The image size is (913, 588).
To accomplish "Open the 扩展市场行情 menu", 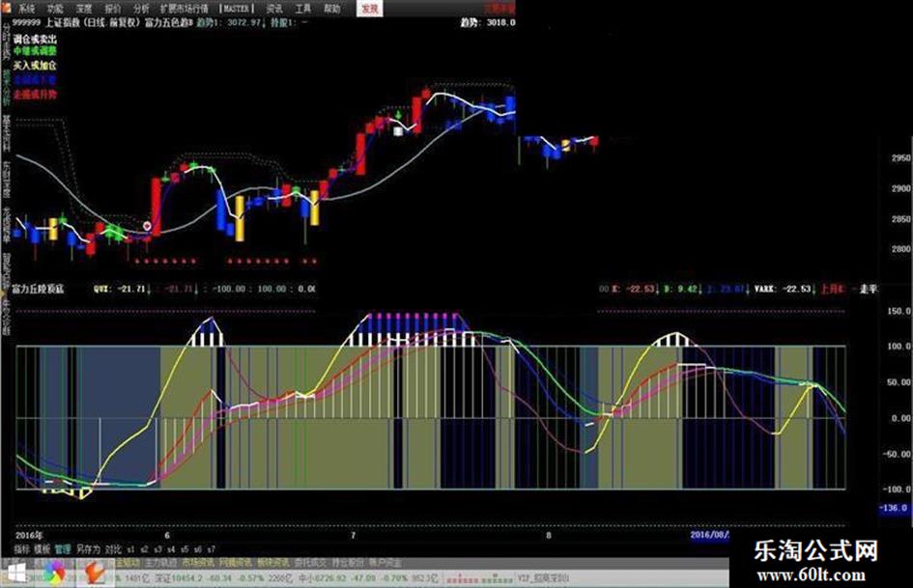I will point(185,8).
